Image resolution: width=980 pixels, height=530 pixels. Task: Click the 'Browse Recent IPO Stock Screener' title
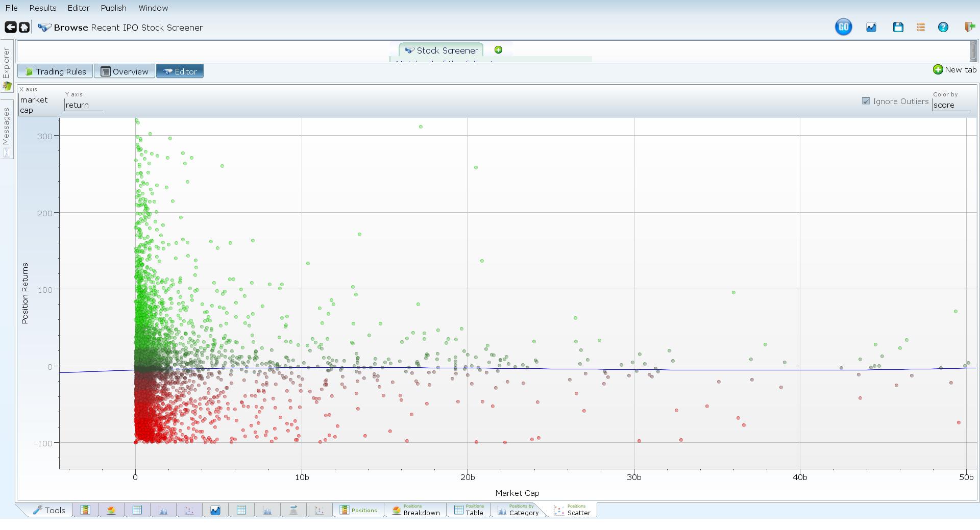tap(128, 28)
